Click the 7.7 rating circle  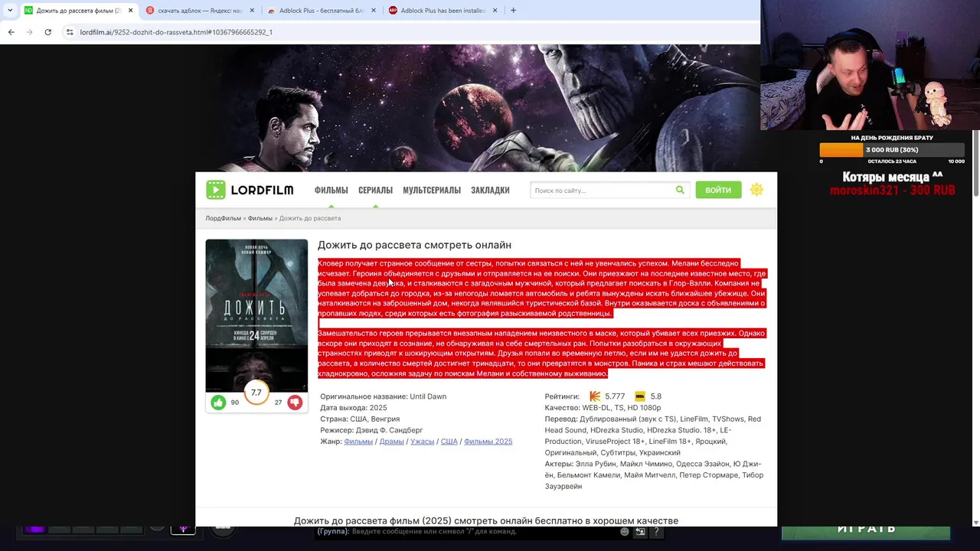(x=256, y=393)
